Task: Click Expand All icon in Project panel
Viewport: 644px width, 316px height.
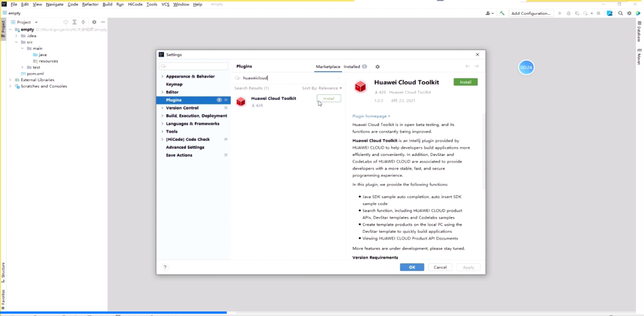Action: [74, 22]
